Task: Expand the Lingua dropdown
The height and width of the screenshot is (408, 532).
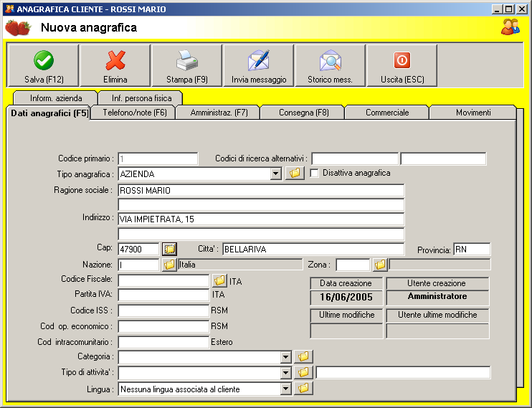Action: click(285, 389)
